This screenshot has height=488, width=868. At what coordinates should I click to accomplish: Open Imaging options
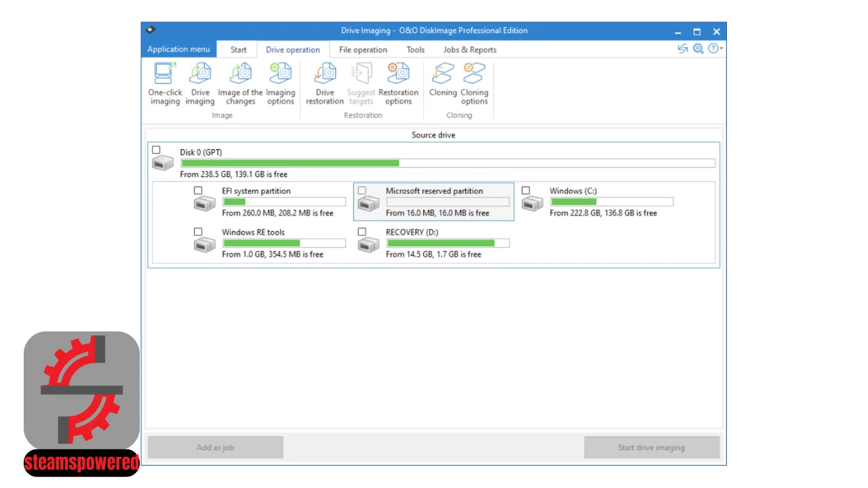coord(280,83)
